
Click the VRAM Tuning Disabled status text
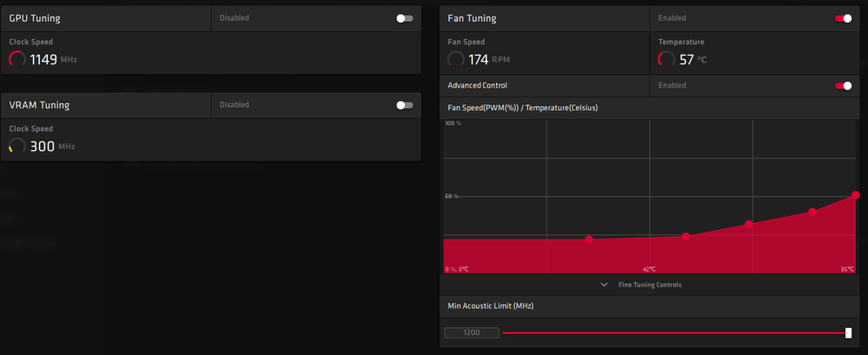click(x=235, y=105)
